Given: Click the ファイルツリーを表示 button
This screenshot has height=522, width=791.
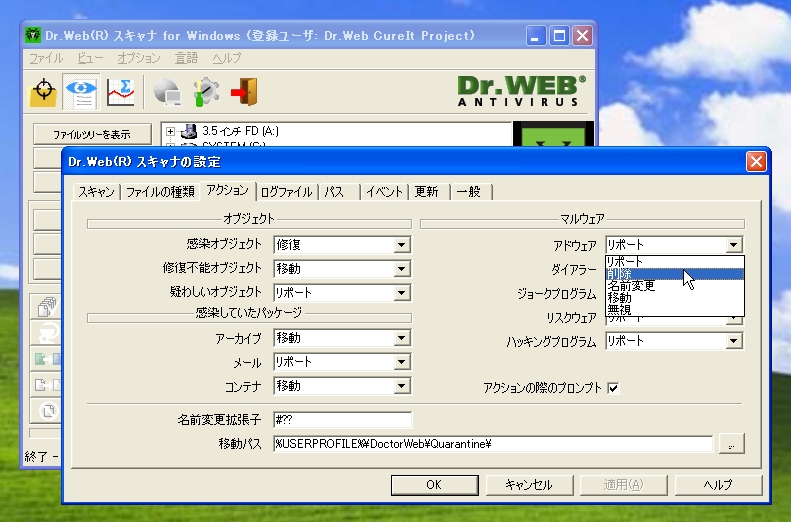Looking at the screenshot, I should pyautogui.click(x=92, y=134).
